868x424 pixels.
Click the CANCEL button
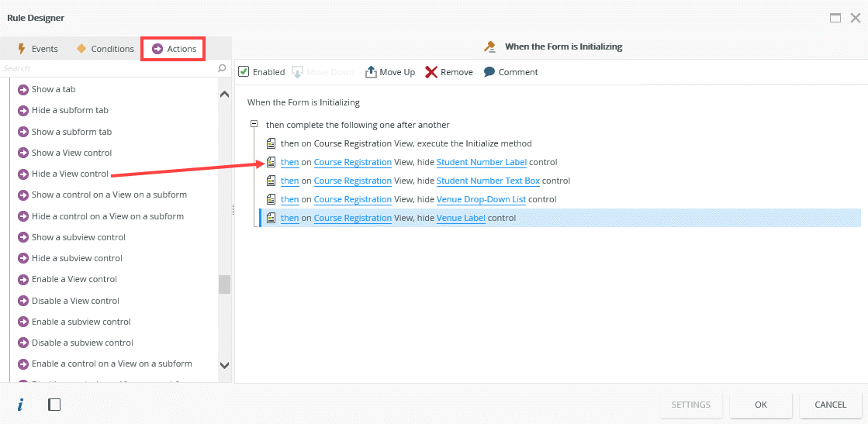pyautogui.click(x=830, y=405)
